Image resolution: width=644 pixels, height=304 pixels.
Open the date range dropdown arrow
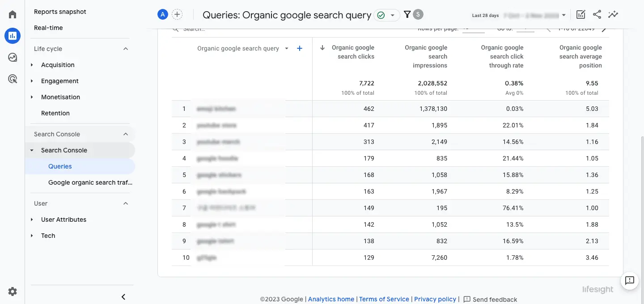(563, 15)
